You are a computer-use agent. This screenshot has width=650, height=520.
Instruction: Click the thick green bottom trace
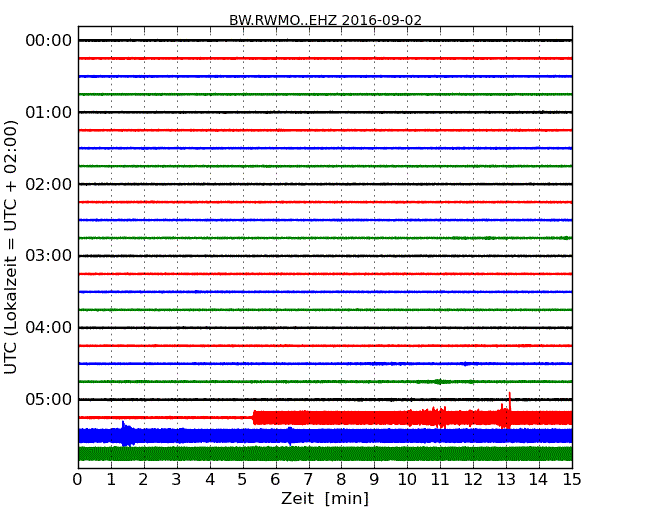click(325, 454)
